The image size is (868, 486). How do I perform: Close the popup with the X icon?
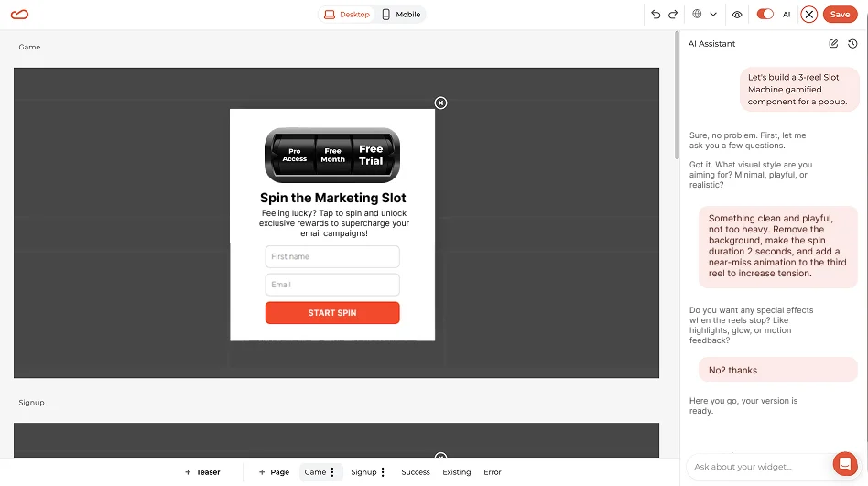point(440,103)
